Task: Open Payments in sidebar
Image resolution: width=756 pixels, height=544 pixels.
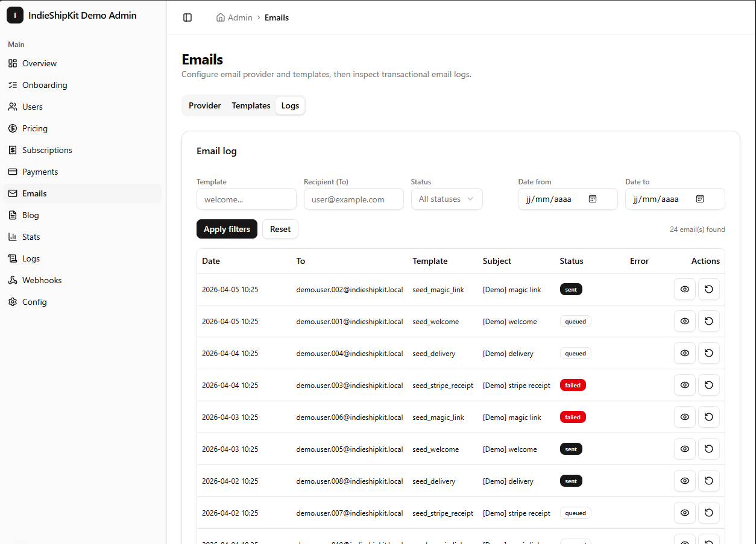Action: coord(81,172)
